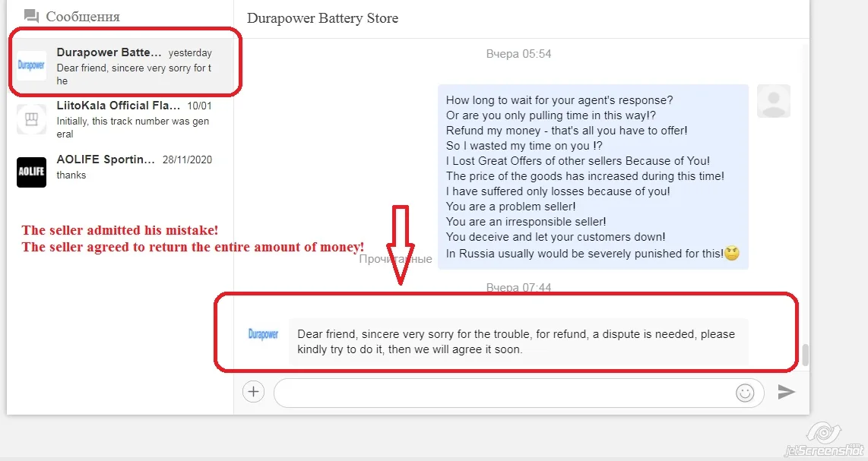Click the 'Вчера 05:54' timestamp

518,54
